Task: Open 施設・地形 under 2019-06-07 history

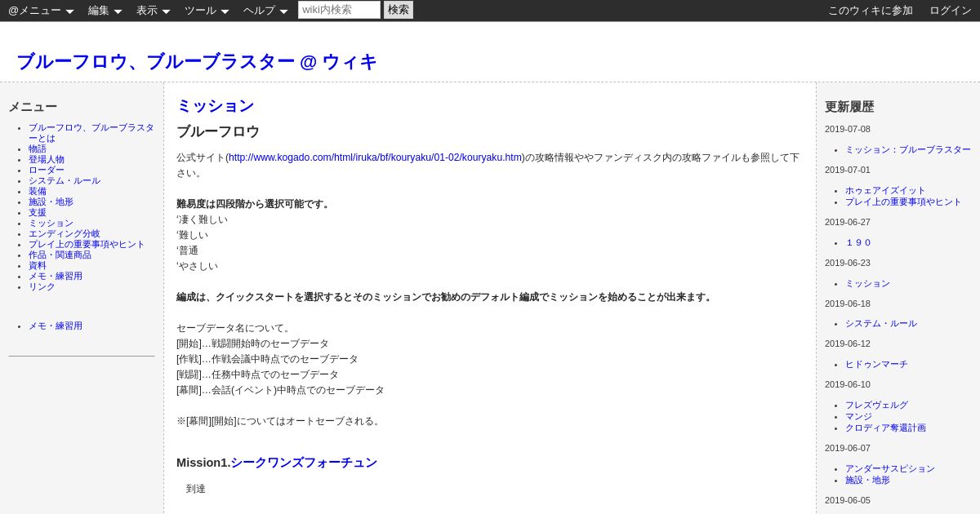Action: [867, 481]
